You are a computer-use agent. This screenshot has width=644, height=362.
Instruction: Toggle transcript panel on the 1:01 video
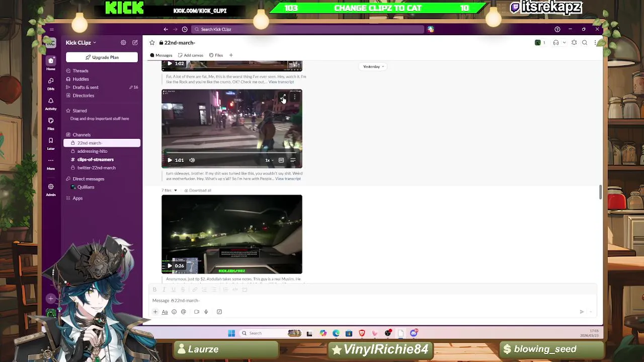[293, 160]
